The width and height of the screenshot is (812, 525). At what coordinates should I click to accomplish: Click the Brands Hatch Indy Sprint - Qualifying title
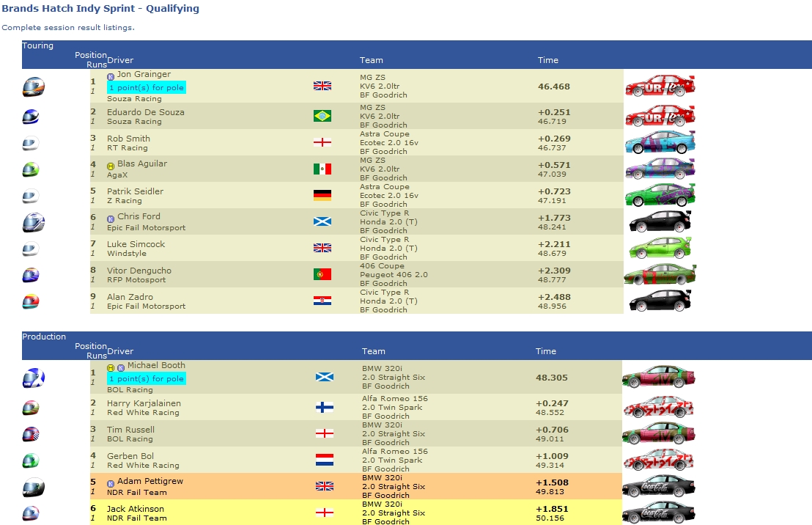[100, 8]
